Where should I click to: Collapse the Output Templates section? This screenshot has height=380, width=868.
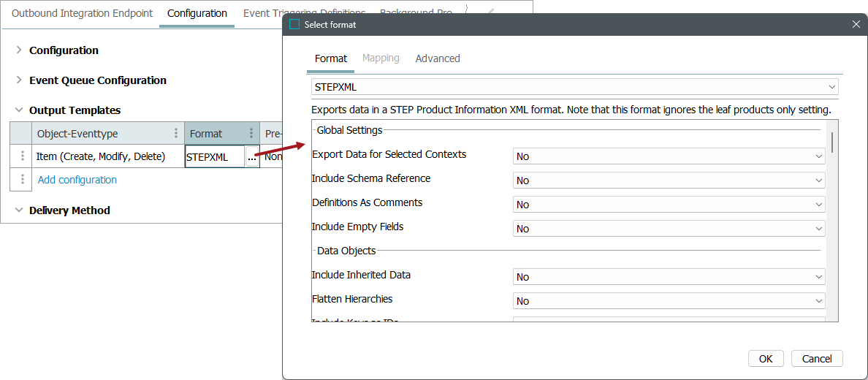pos(19,110)
